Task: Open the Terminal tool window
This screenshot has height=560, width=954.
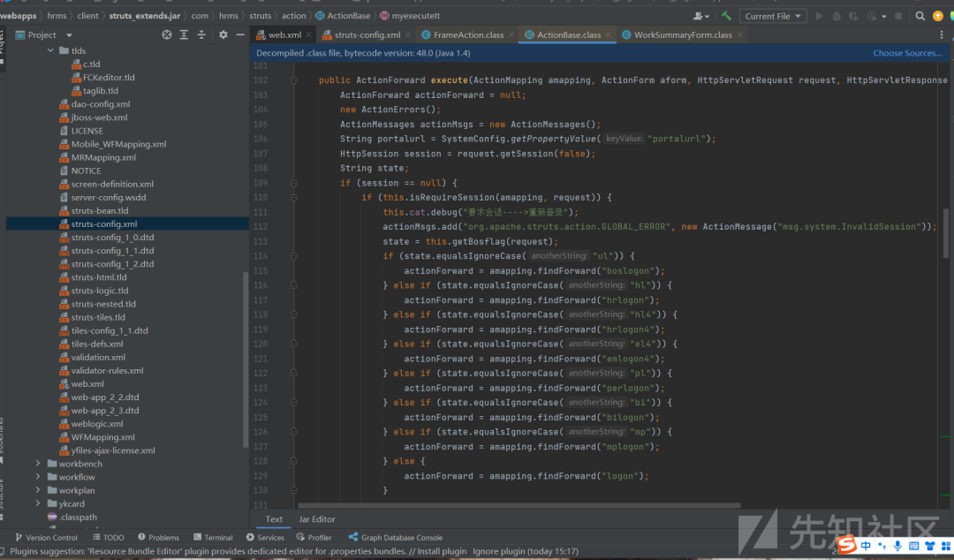Action: (213, 538)
